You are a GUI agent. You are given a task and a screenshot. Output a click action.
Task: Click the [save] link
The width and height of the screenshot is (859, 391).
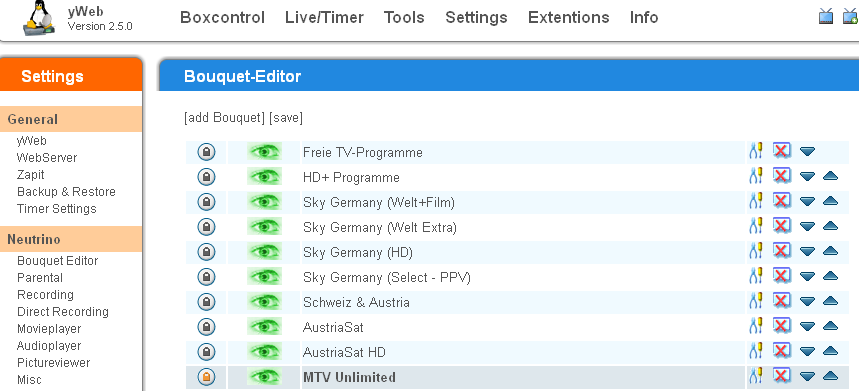286,118
